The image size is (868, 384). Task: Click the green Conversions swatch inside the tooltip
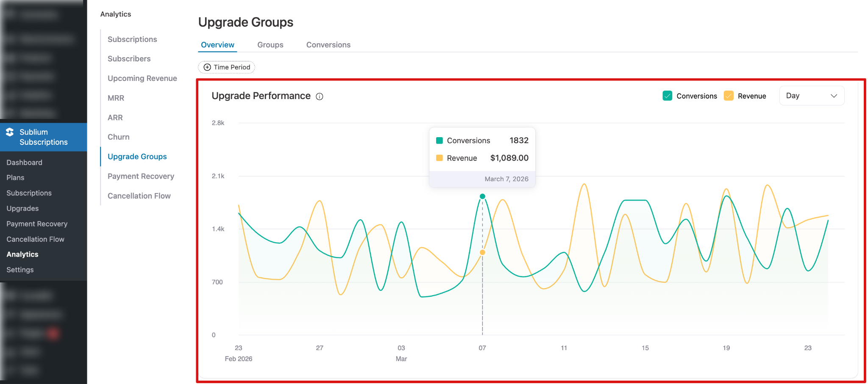pyautogui.click(x=440, y=140)
